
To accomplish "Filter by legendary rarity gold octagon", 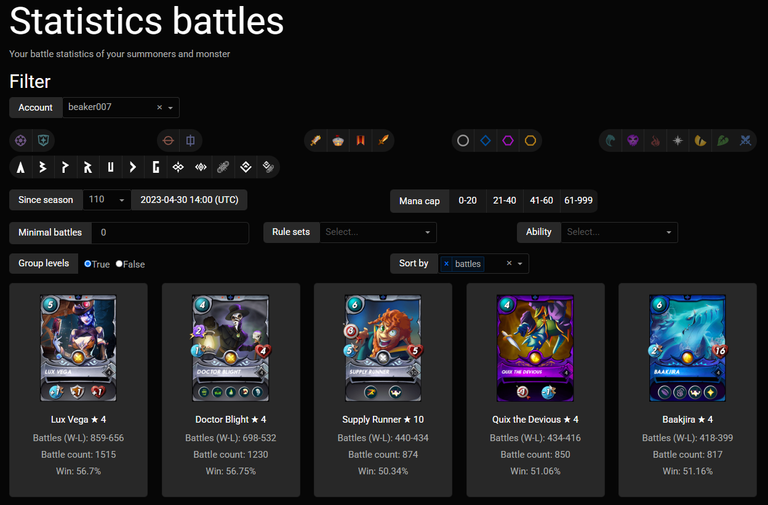I will click(530, 141).
